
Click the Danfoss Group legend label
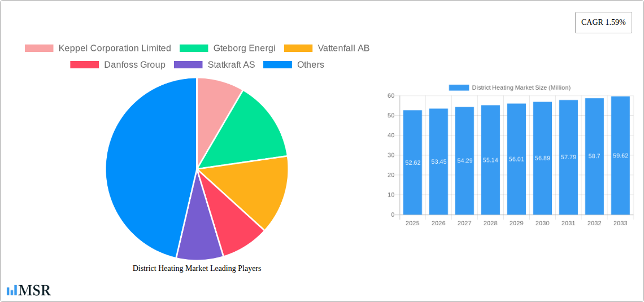coord(134,64)
